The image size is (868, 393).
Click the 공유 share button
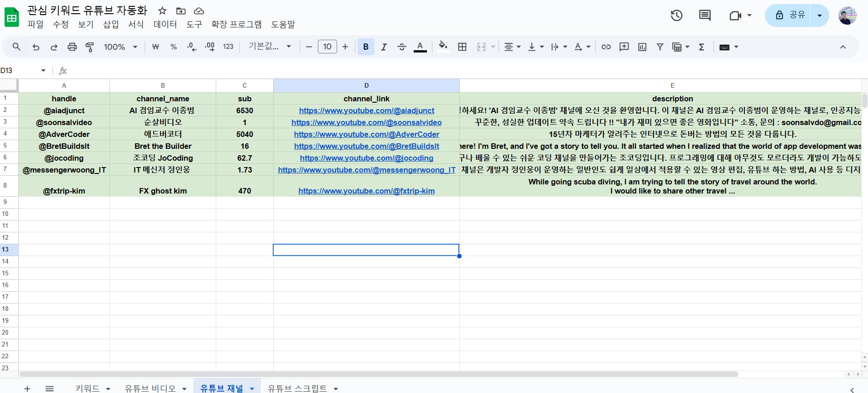click(x=789, y=16)
